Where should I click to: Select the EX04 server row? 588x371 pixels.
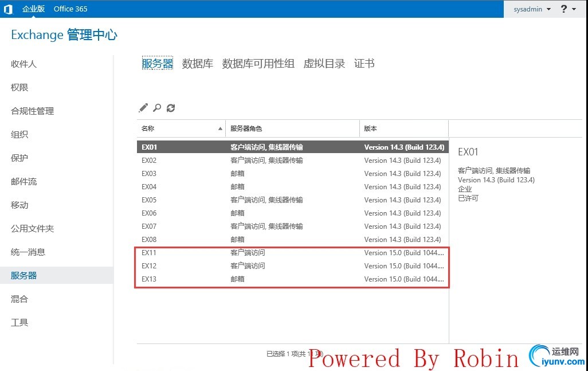pos(292,187)
